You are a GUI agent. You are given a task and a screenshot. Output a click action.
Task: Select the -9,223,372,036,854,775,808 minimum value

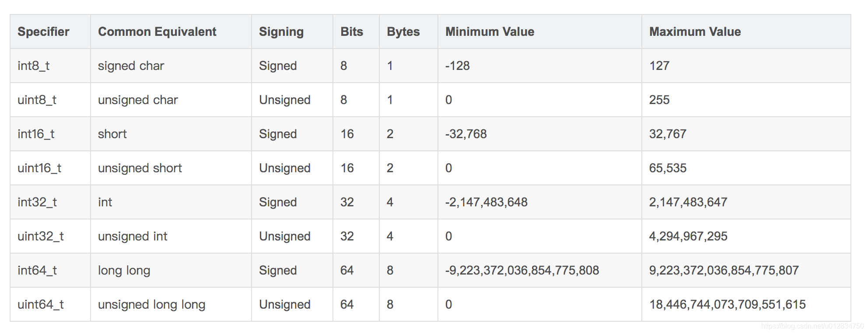click(522, 270)
